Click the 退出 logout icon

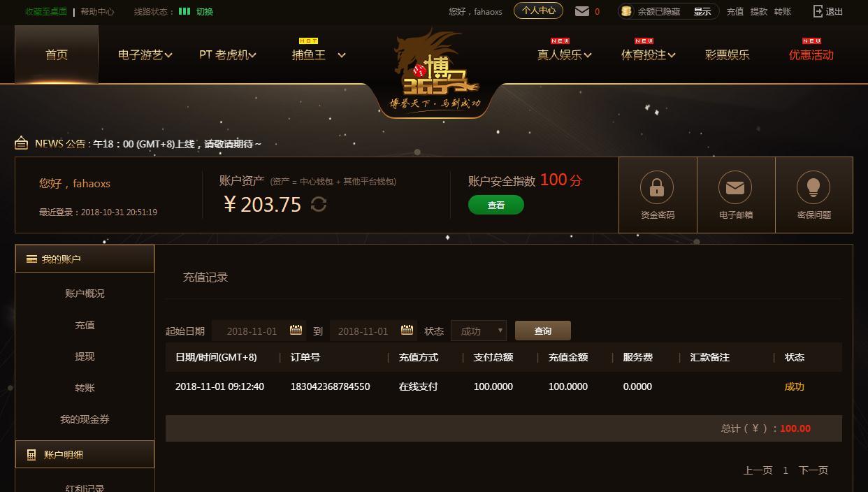pyautogui.click(x=818, y=11)
